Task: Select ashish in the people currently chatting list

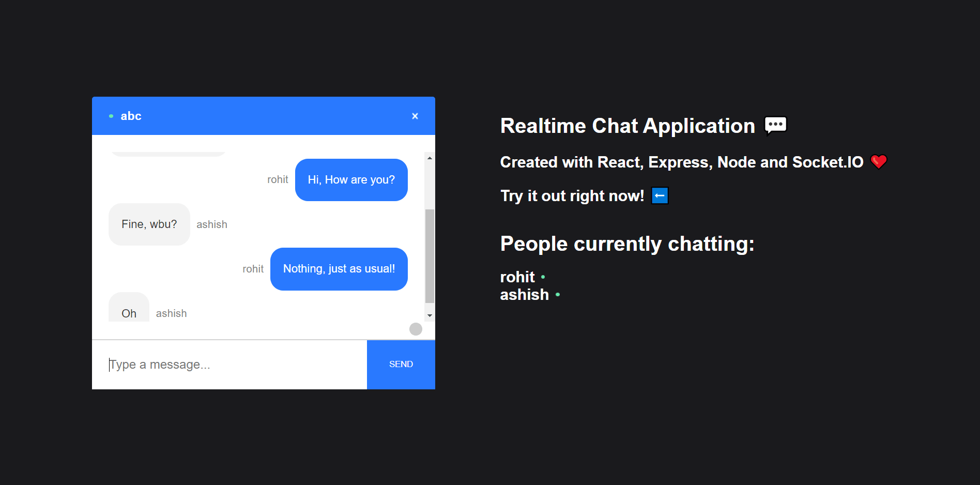Action: (524, 294)
